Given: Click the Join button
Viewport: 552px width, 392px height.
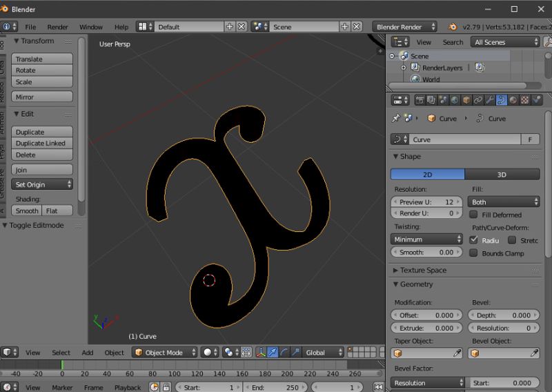Looking at the screenshot, I should coord(42,170).
